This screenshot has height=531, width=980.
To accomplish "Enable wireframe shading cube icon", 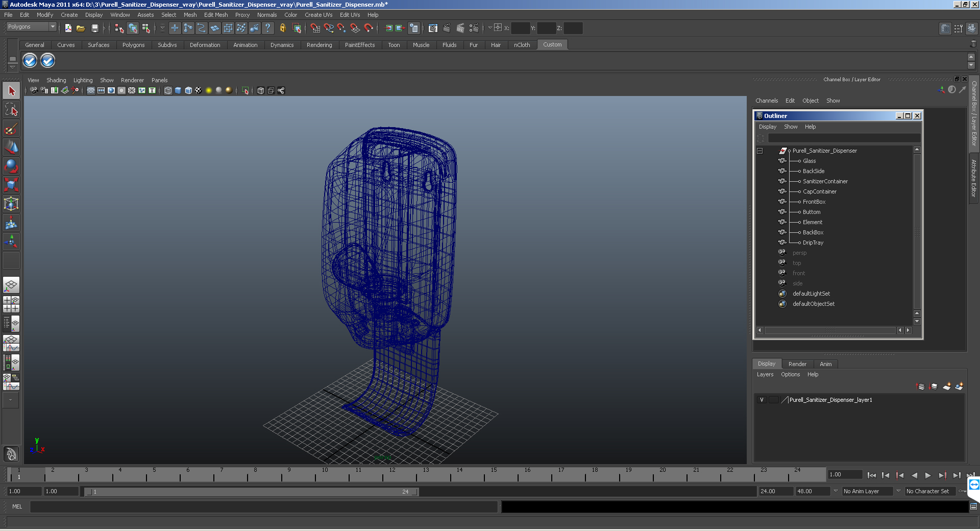I will coord(168,90).
